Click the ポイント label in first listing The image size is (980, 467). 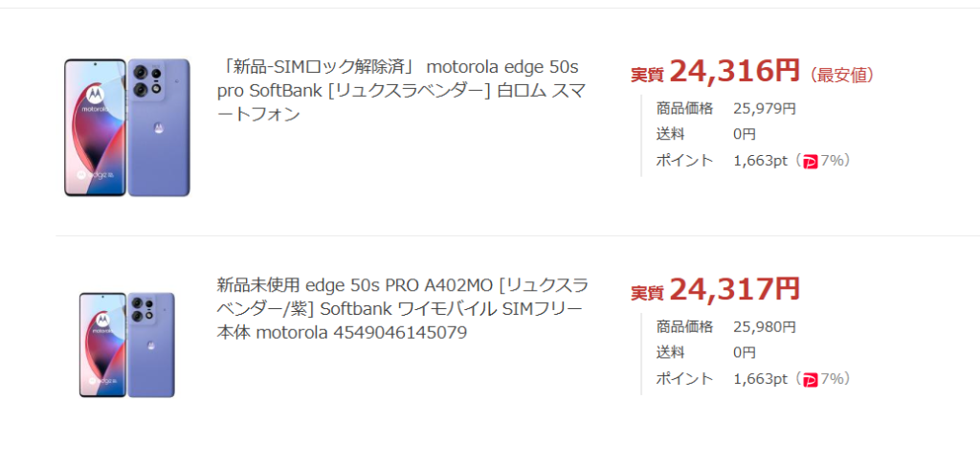coord(684,161)
